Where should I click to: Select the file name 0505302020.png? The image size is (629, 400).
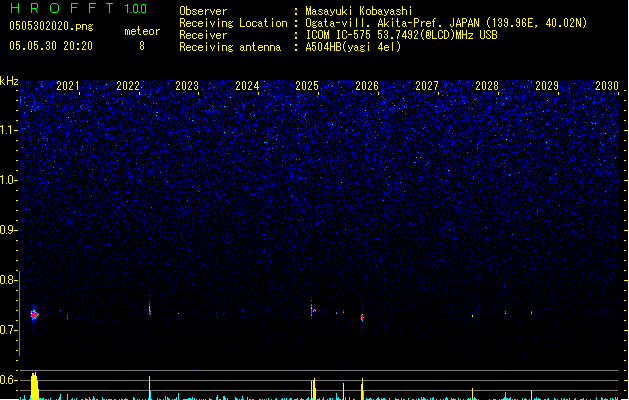tap(51, 27)
